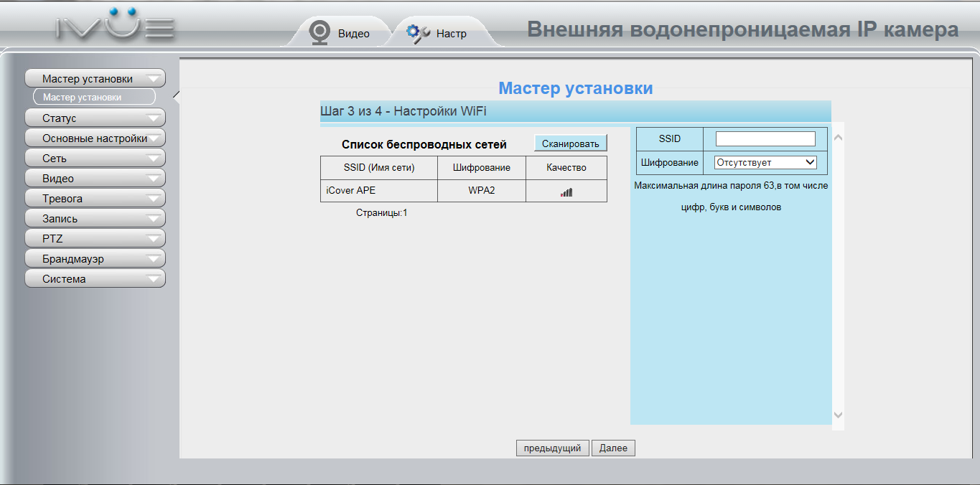Screen dimensions: 980x485
Task: Click the Список беспроводных сетей heading
Action: [x=424, y=145]
